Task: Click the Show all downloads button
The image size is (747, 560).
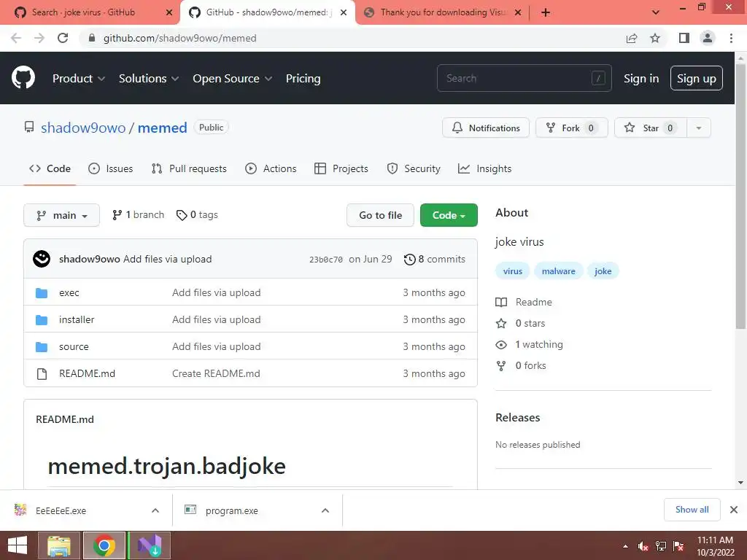Action: 692,510
